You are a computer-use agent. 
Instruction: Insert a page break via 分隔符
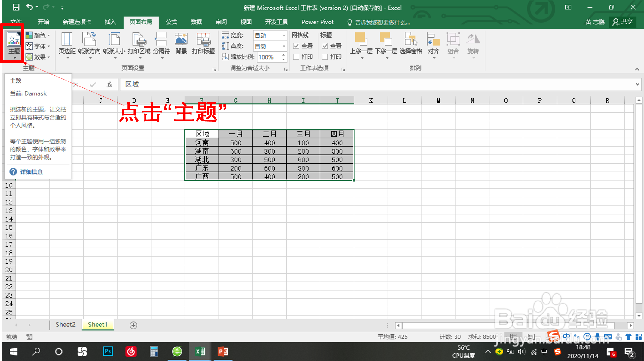(161, 44)
